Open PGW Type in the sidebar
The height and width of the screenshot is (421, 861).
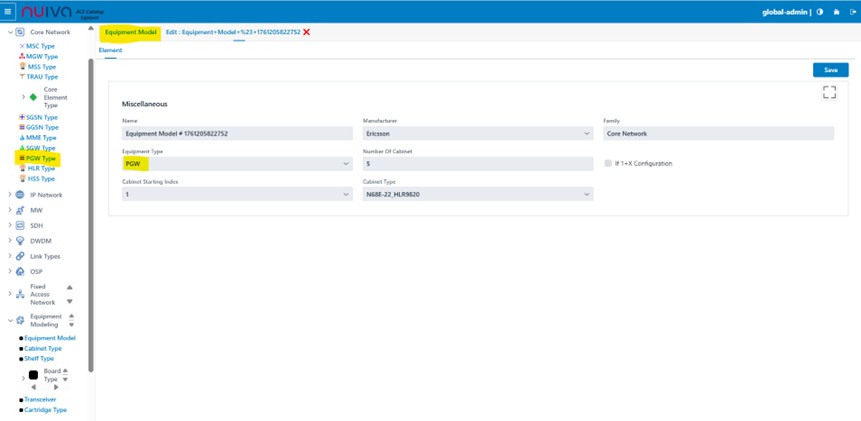pyautogui.click(x=40, y=158)
